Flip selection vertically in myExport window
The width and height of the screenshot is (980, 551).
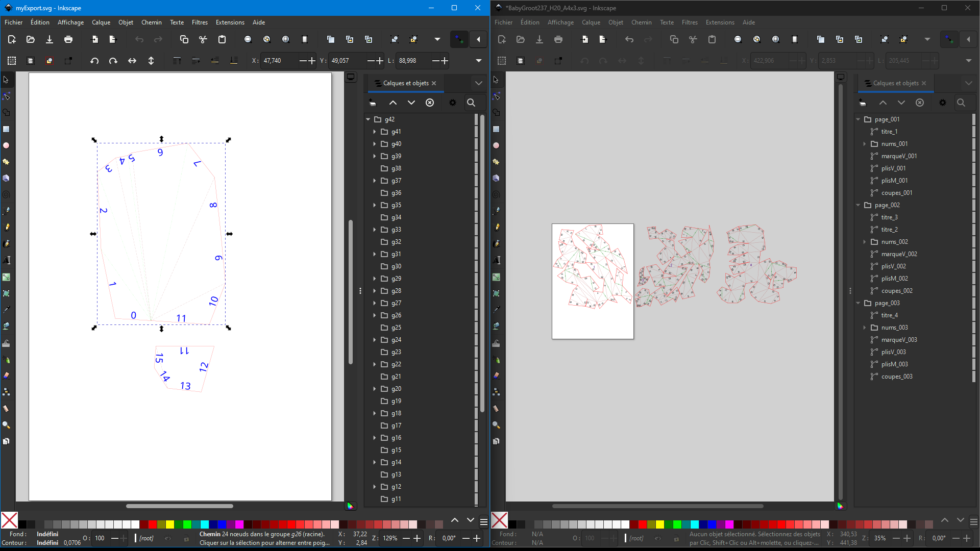coord(151,61)
